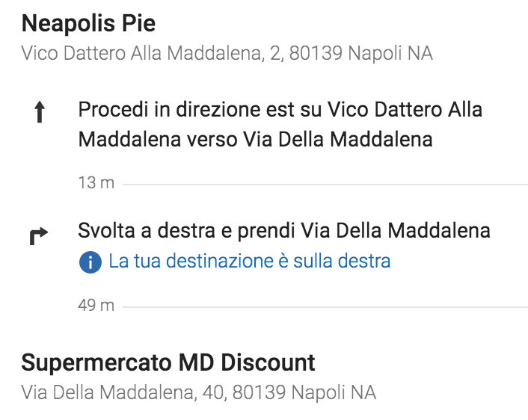Click the word 'Svolta' in second step
Screen dimensions: 528x420
(x=106, y=230)
